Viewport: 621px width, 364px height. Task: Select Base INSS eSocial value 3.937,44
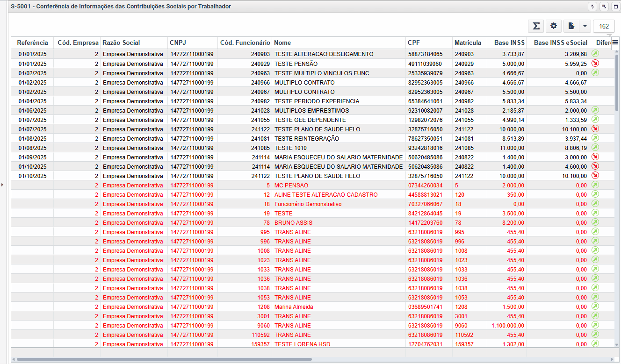(x=558, y=138)
